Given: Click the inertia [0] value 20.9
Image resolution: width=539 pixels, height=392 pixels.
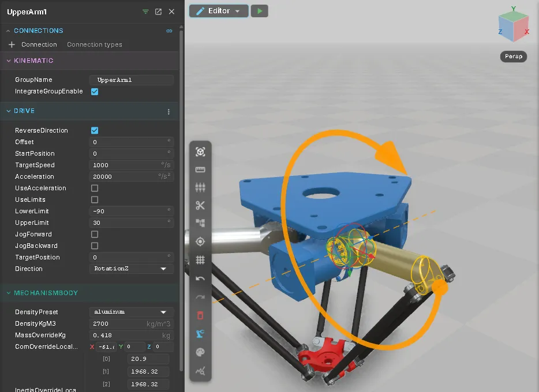Looking at the screenshot, I should 148,359.
